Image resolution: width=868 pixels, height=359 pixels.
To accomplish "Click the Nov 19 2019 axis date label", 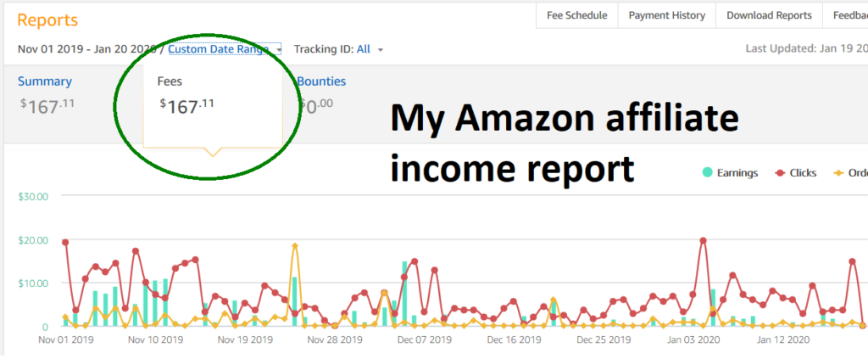I will tap(245, 339).
